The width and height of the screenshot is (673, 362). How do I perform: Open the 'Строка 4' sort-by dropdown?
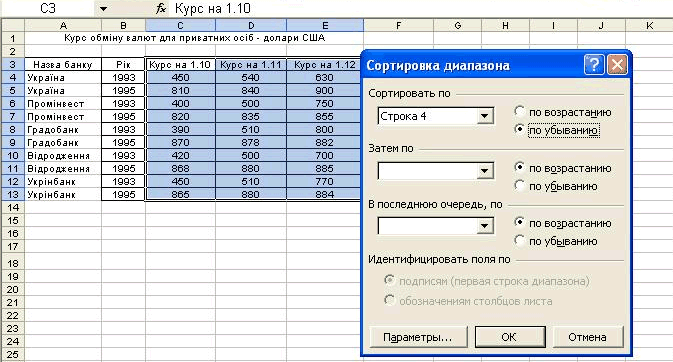pos(485,116)
